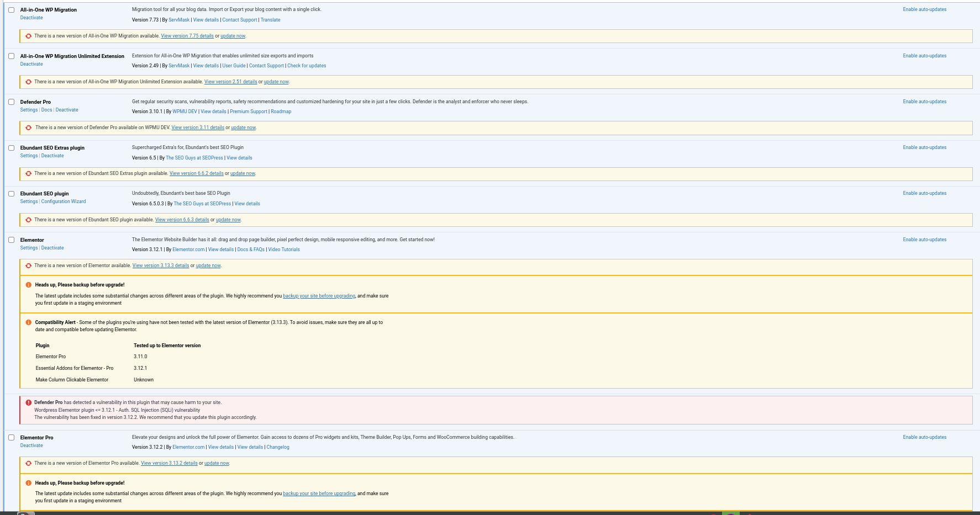Image resolution: width=980 pixels, height=515 pixels.
Task: Tick the Defender Pro plugin checkbox
Action: pos(11,102)
